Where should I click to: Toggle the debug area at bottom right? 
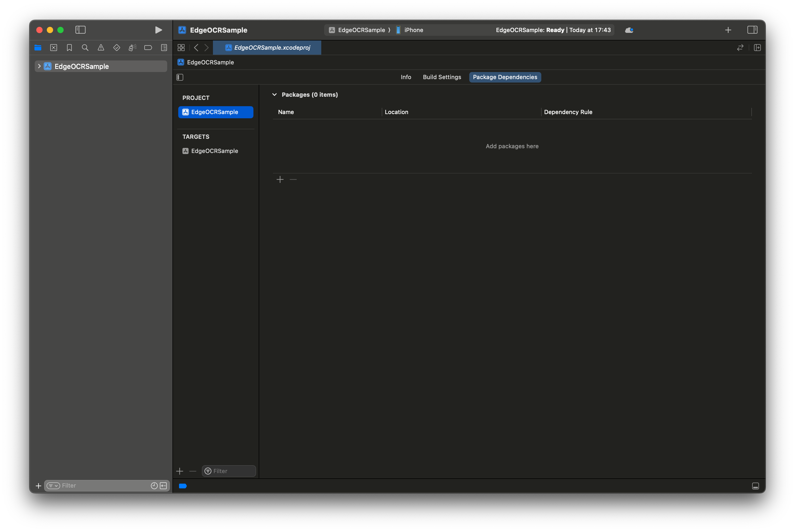click(756, 486)
